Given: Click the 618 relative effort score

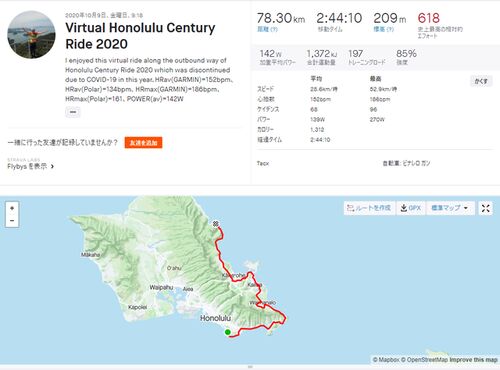Looking at the screenshot, I should pos(429,18).
